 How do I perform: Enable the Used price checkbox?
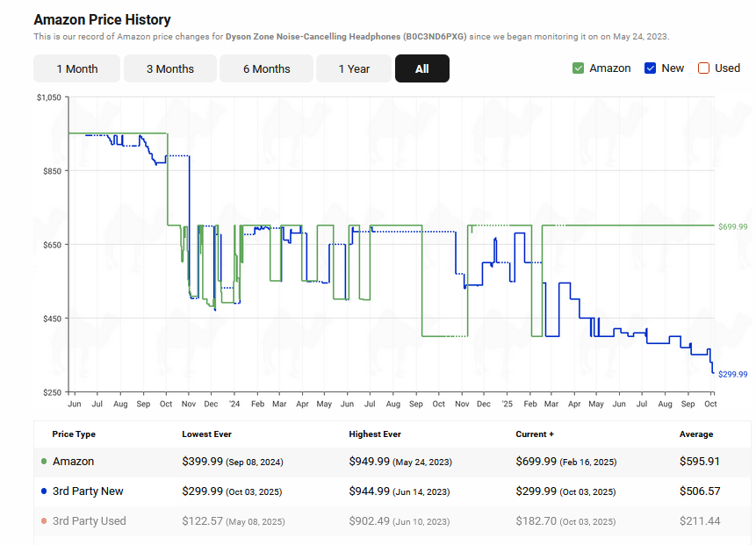point(703,68)
